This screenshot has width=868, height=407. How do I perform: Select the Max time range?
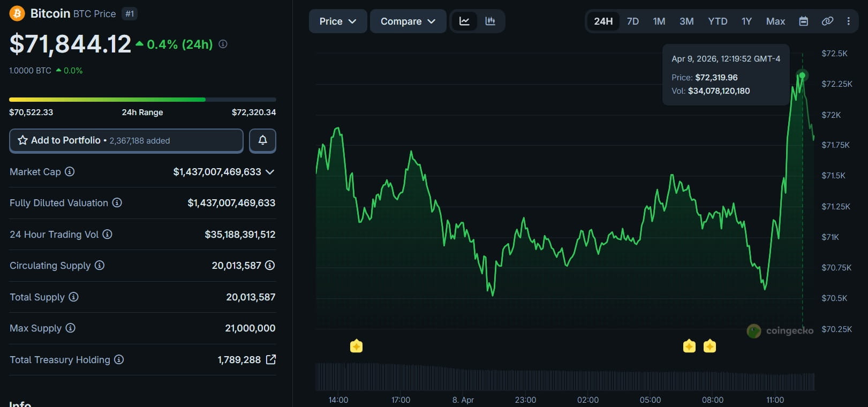[775, 21]
